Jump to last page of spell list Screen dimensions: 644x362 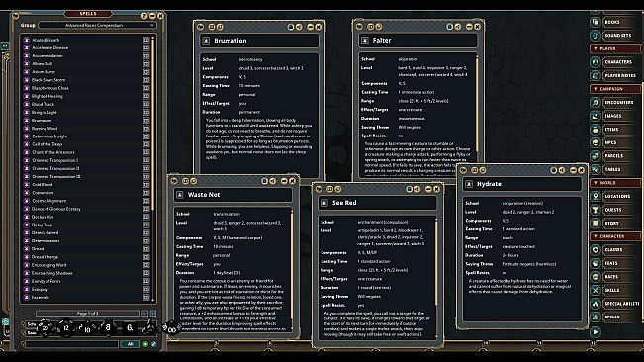153,314
